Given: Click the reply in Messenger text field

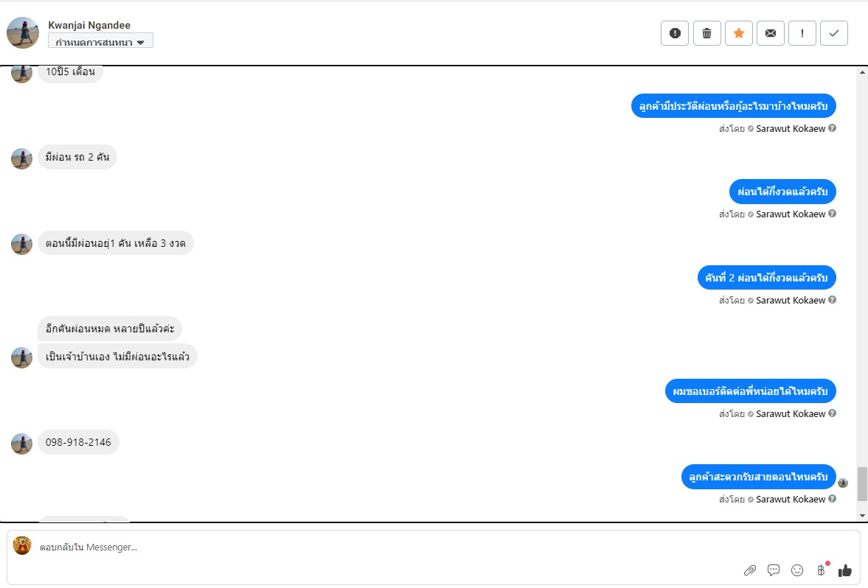Looking at the screenshot, I should click(x=369, y=547).
